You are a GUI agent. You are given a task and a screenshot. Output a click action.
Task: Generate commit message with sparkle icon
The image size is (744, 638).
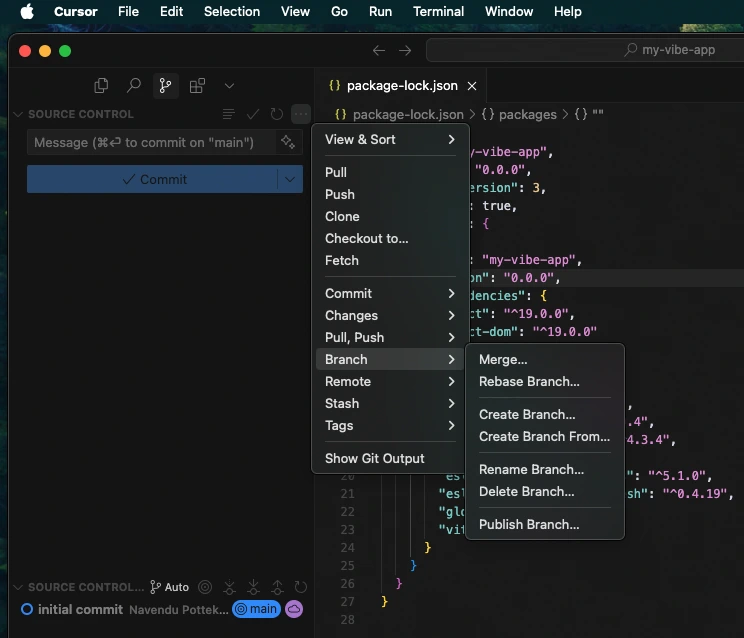click(x=288, y=142)
